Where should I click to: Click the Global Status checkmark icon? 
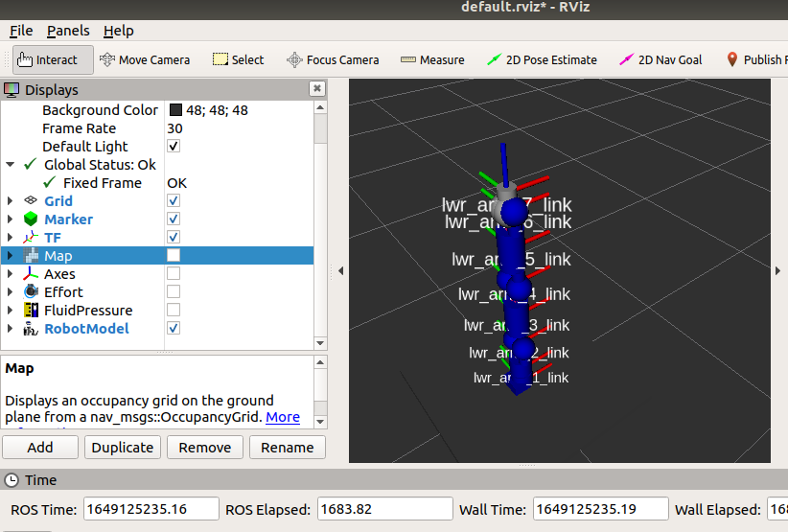[x=30, y=164]
